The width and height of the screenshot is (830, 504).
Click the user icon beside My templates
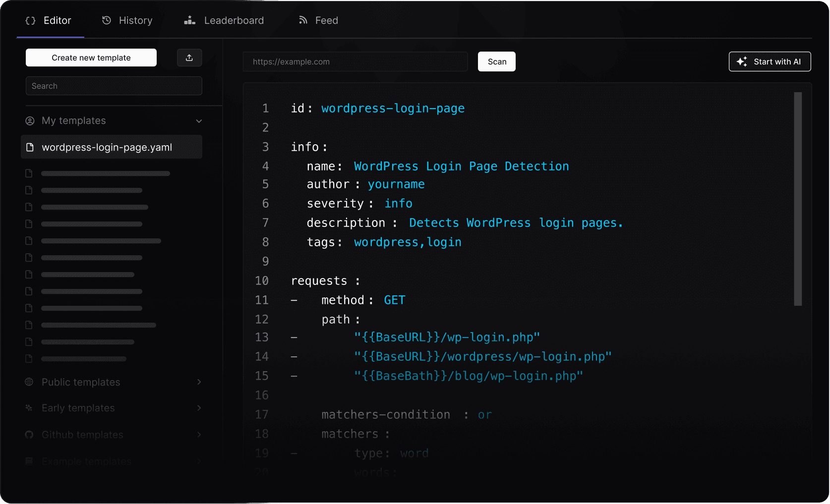[29, 120]
